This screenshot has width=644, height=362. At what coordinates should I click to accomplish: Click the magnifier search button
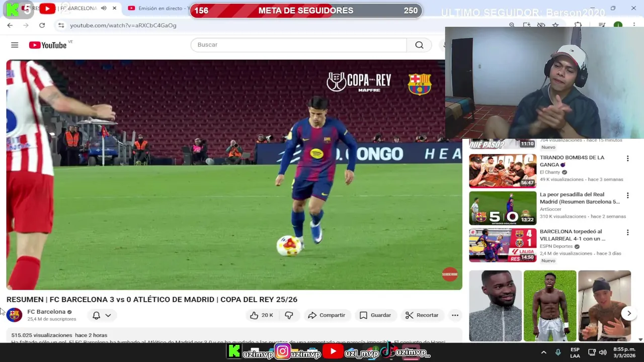(419, 45)
